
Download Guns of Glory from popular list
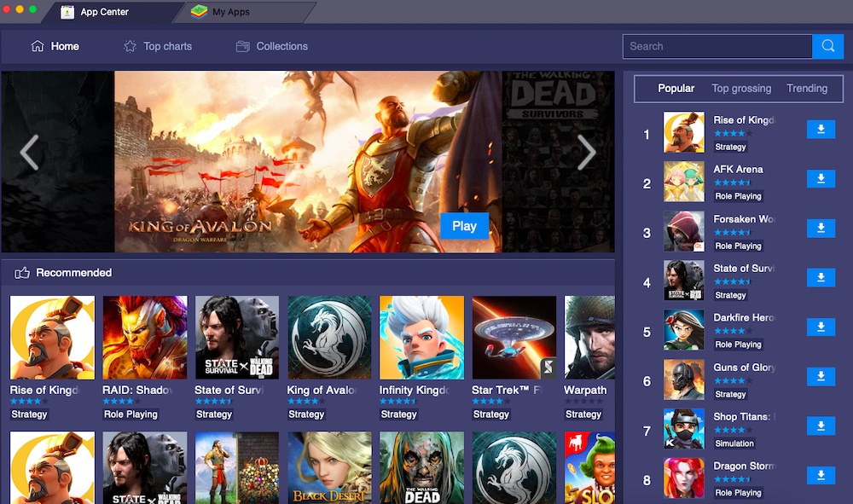click(821, 377)
